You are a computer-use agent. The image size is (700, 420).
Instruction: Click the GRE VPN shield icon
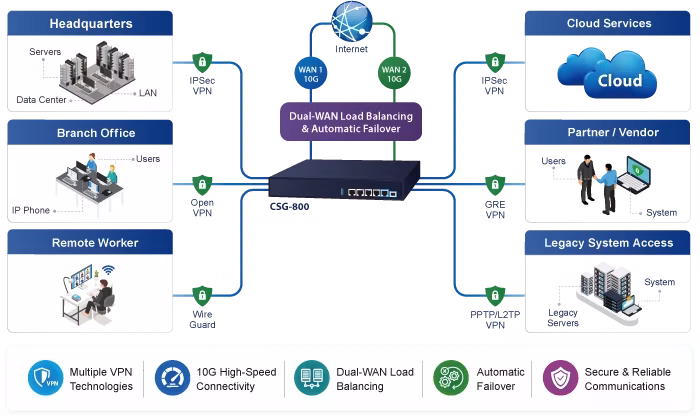coord(495,185)
